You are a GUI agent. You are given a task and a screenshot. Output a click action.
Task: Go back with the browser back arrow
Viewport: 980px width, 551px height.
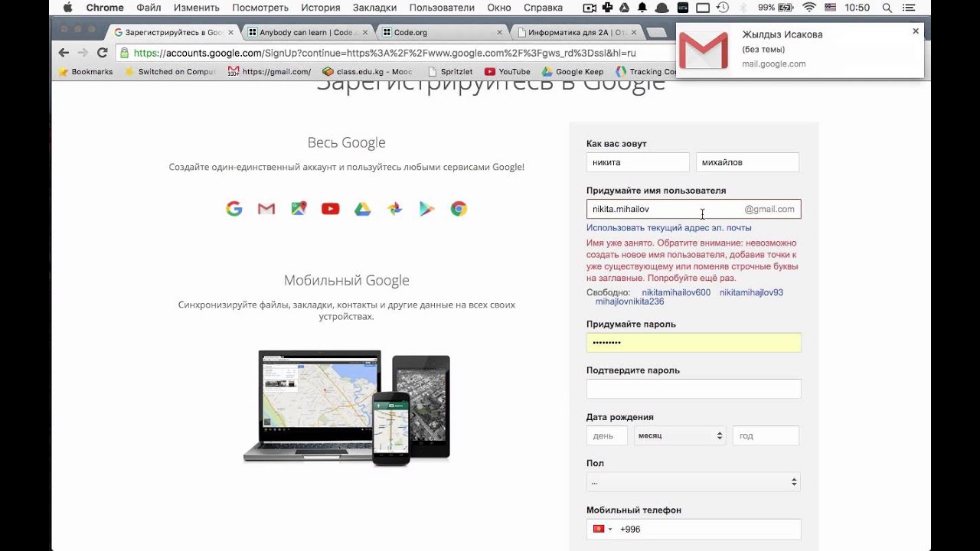point(64,53)
